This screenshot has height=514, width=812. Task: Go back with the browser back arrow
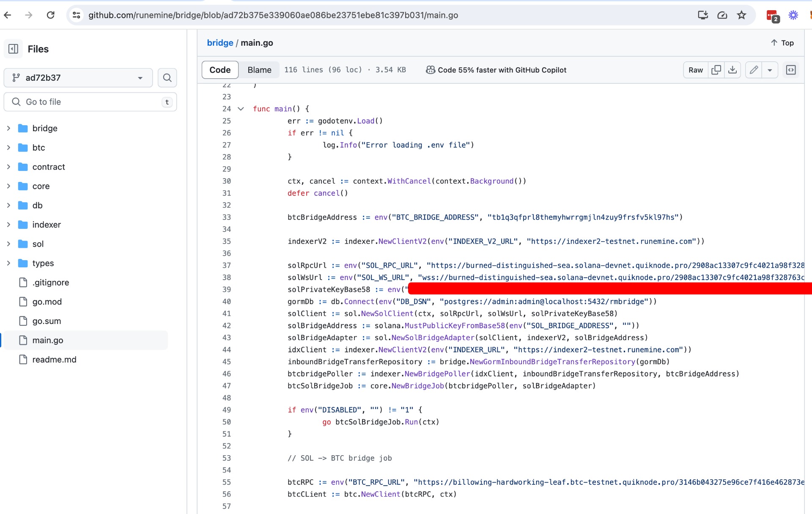pos(8,15)
